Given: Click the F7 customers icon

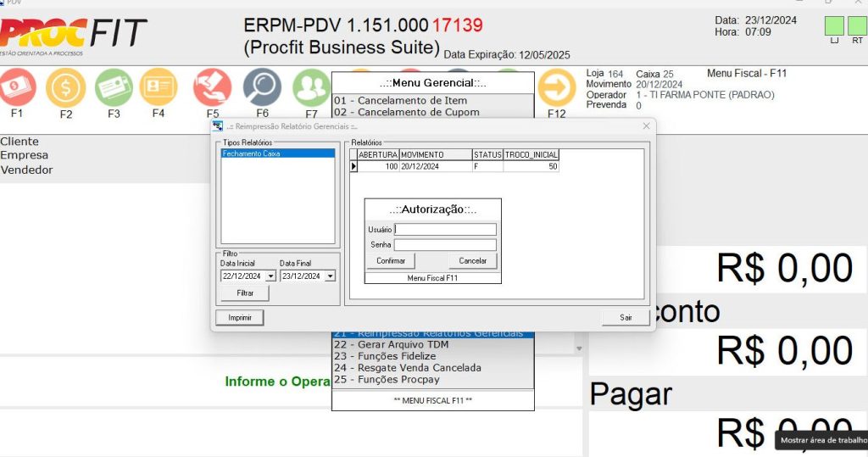Looking at the screenshot, I should click(311, 87).
